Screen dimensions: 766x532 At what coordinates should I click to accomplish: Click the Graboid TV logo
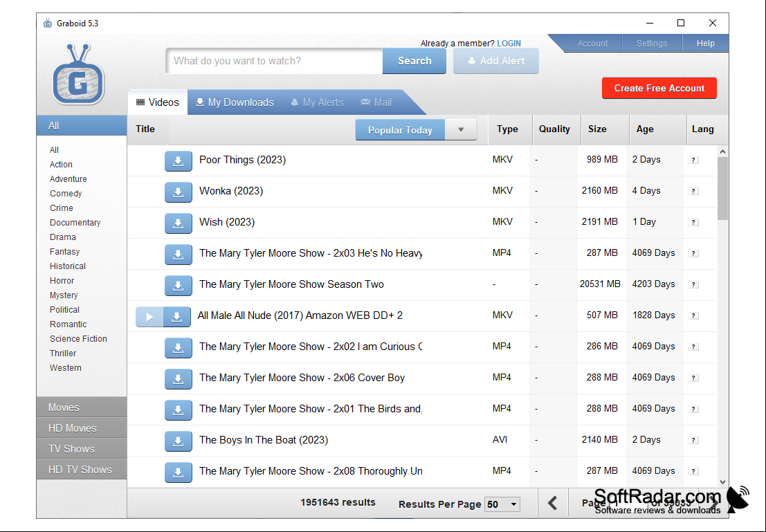(x=78, y=74)
